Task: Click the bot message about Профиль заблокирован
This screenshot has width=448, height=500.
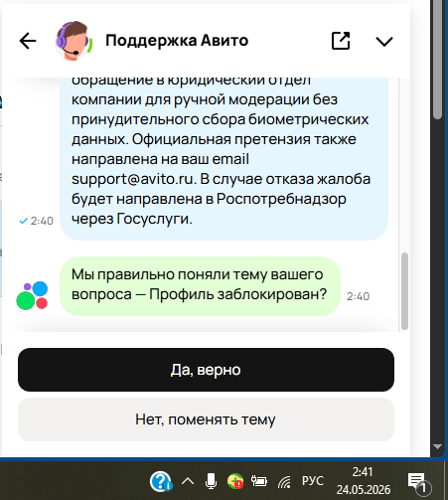Action: pyautogui.click(x=200, y=286)
